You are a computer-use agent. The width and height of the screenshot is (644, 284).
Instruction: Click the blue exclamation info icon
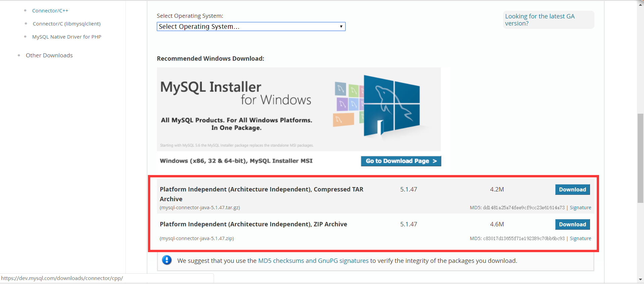pyautogui.click(x=167, y=260)
